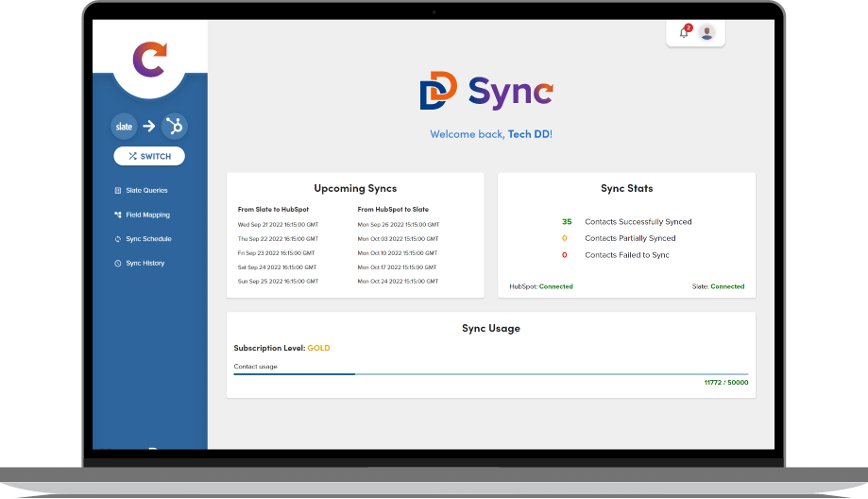
Task: Click Sun Sep 25 2022 sync entry
Action: [278, 282]
